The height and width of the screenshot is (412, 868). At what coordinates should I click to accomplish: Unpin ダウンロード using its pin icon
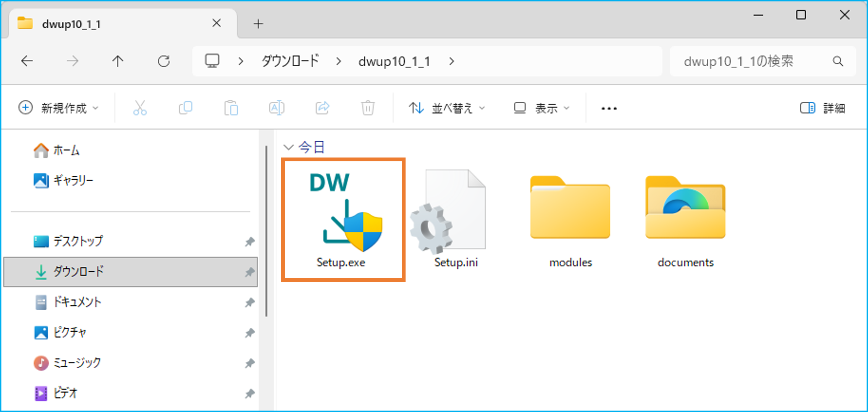[250, 272]
